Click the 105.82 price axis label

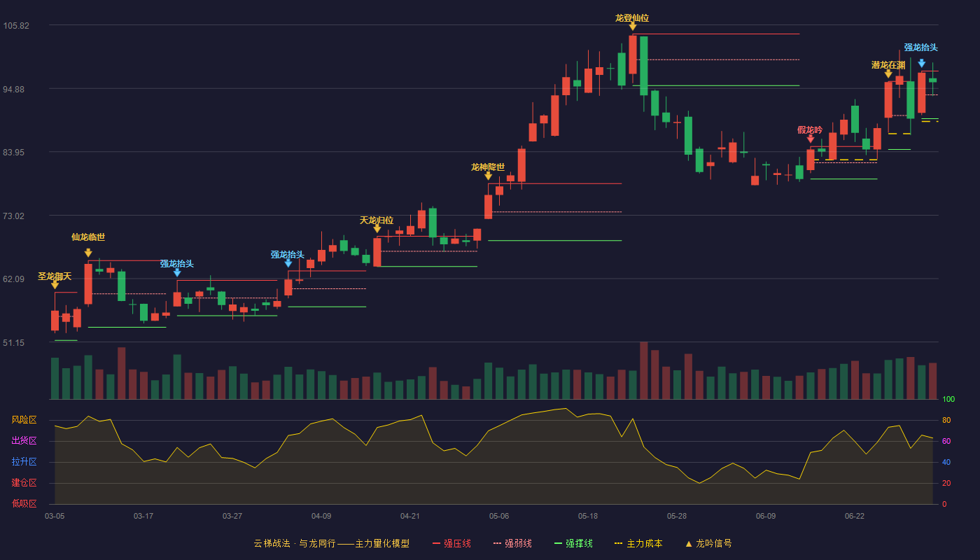[x=16, y=26]
